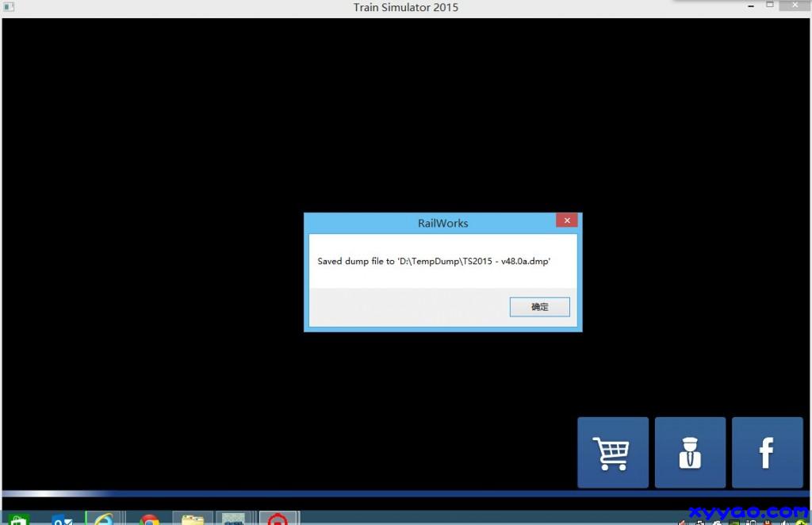Close the RailWorks dialog with the X

[x=566, y=220]
